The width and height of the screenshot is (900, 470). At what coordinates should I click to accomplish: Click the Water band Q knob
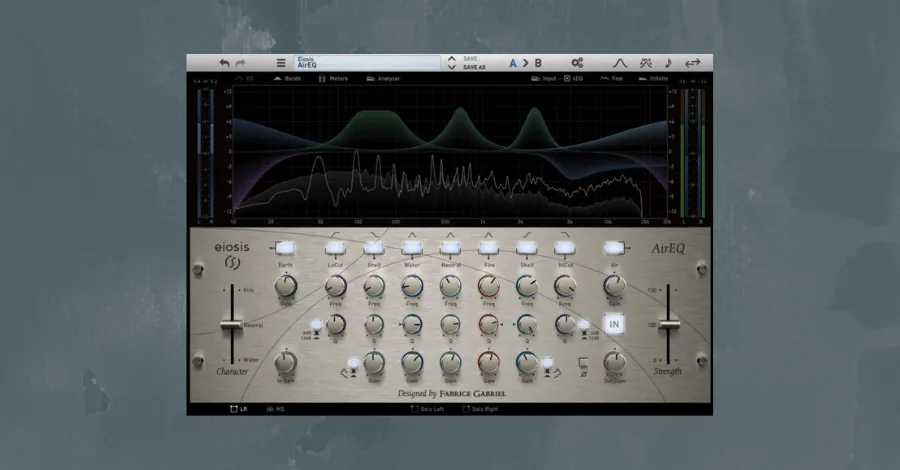(x=412, y=325)
